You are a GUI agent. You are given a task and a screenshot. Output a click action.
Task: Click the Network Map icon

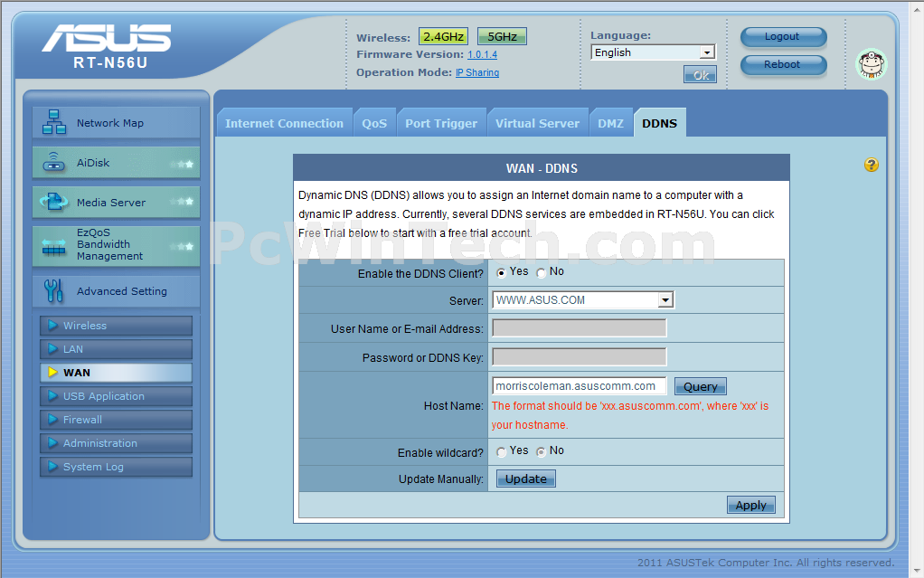click(x=53, y=122)
